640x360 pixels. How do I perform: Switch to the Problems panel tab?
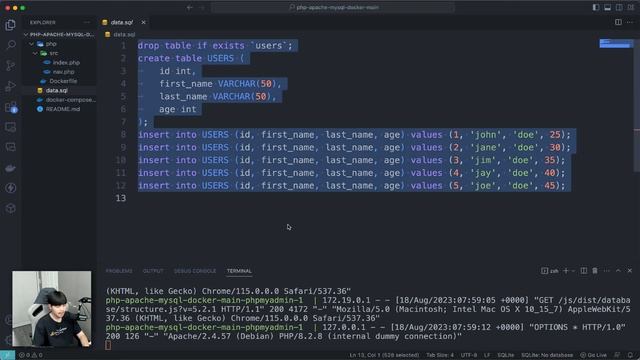(119, 271)
